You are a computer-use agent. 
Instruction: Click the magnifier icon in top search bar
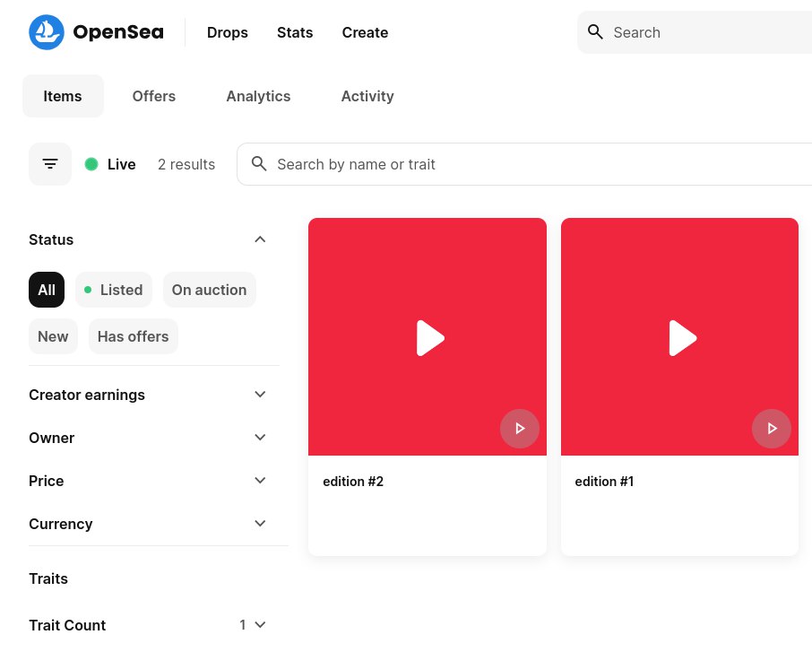[595, 32]
